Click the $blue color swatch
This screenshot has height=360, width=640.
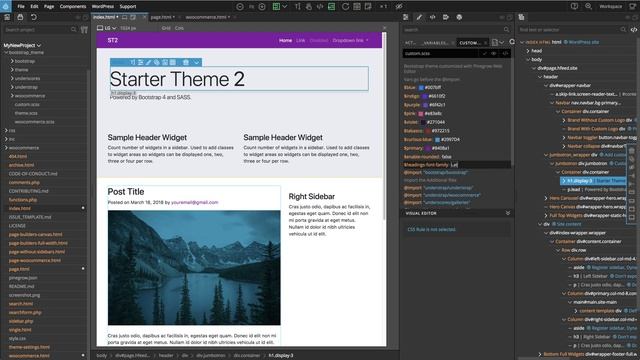click(421, 87)
